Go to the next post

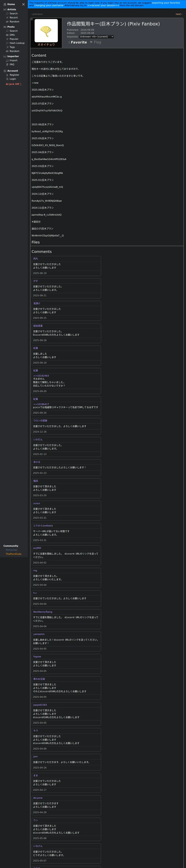[x=179, y=14]
